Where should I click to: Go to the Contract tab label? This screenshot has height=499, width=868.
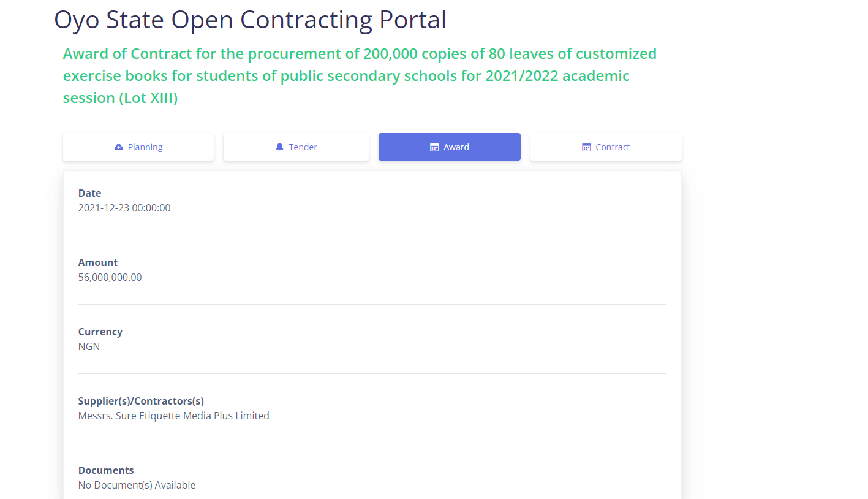tap(613, 147)
